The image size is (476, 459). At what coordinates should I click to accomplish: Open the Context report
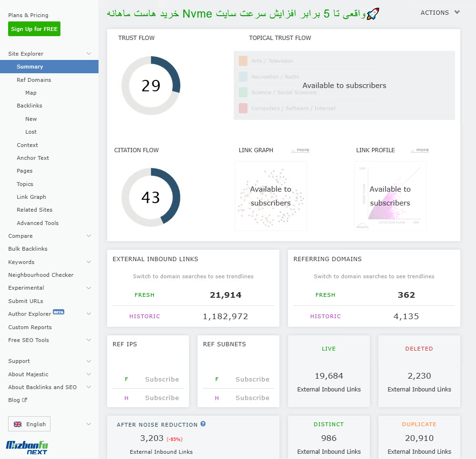click(27, 145)
